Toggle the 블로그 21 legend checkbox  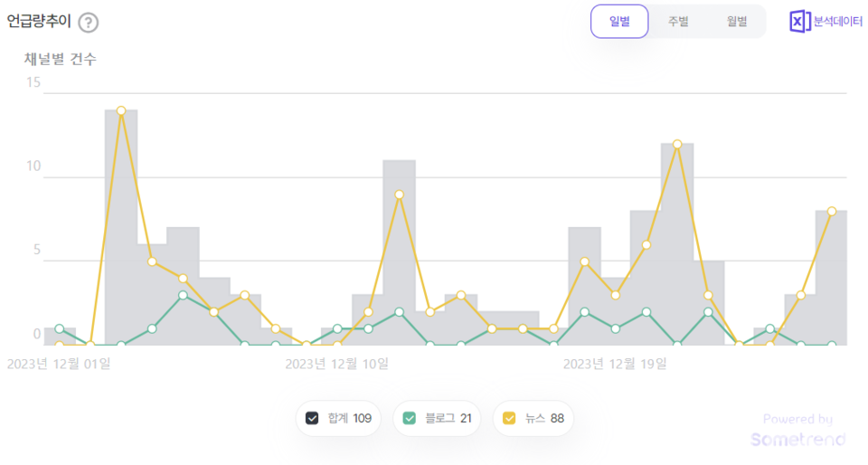click(410, 418)
